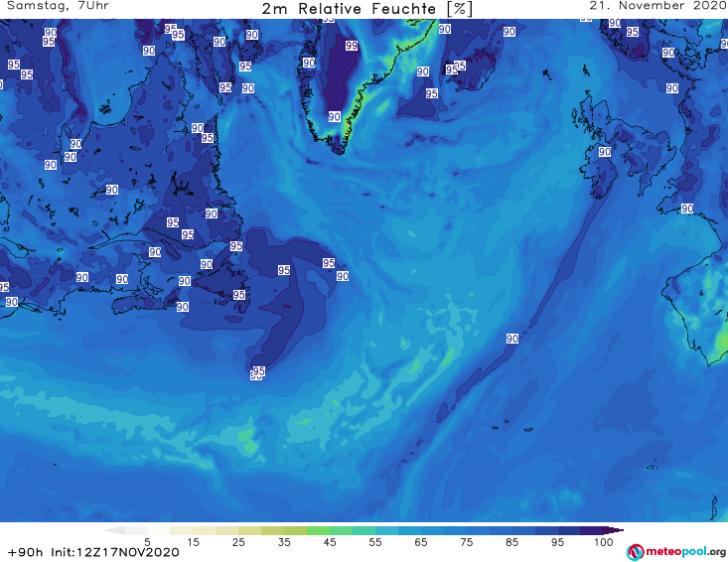The height and width of the screenshot is (562, 728).
Task: Click the '25' tick on the color scale
Action: click(x=238, y=542)
